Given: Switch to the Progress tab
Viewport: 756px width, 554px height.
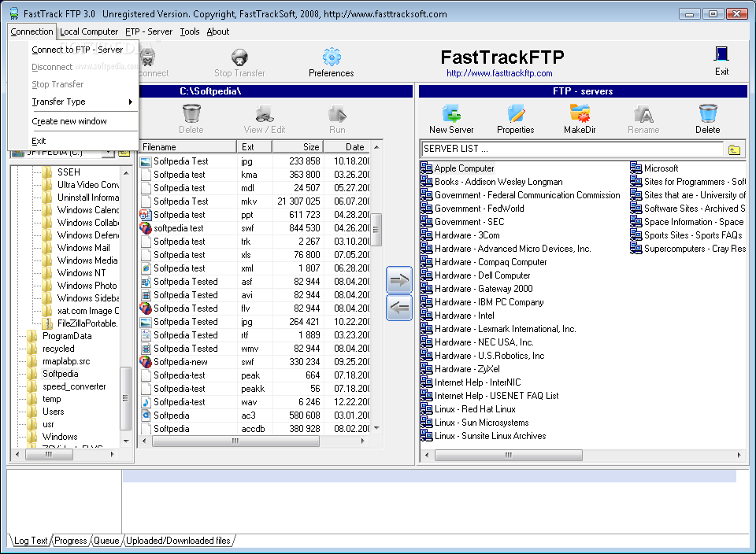Looking at the screenshot, I should coord(70,541).
